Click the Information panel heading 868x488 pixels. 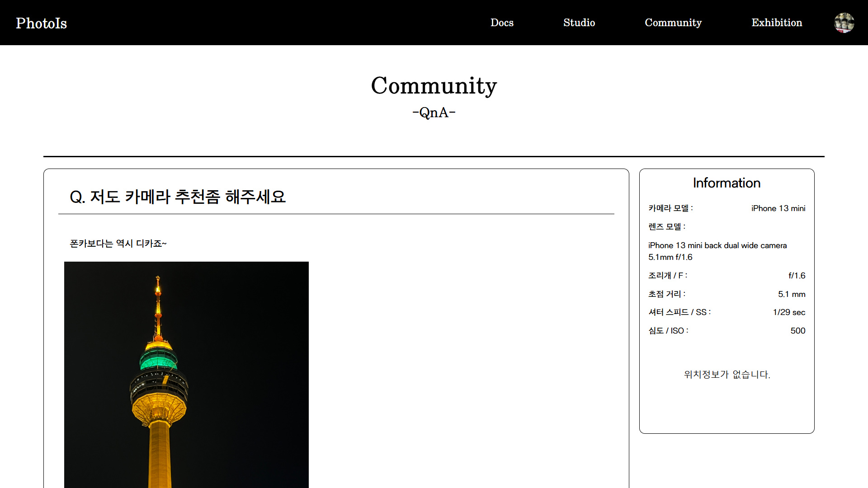pos(726,183)
